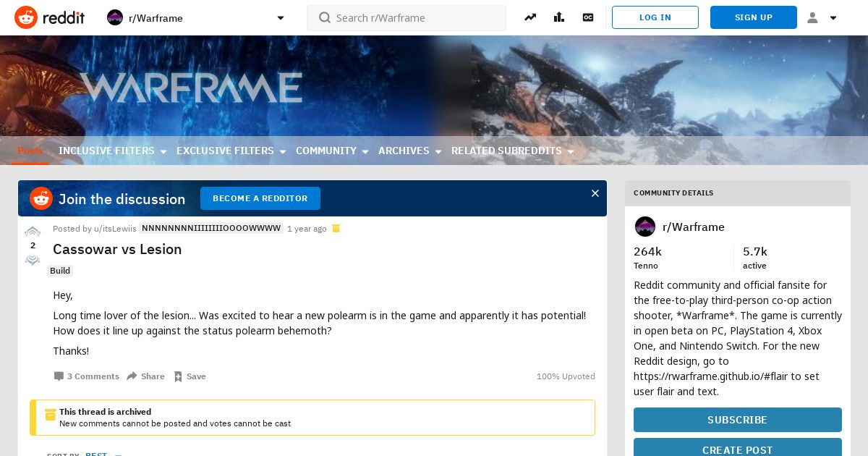Open the EXCLUSIVE FILTERS menu
Image resolution: width=868 pixels, height=456 pixels.
pos(225,151)
